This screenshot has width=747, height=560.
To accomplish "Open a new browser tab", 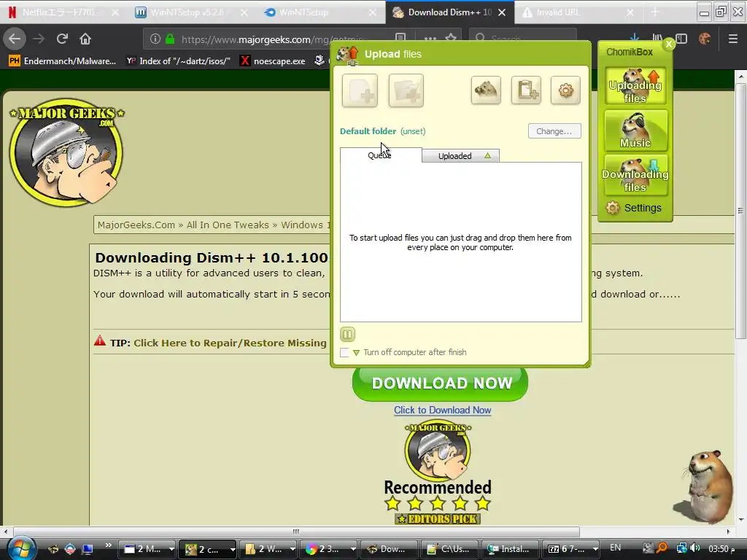I will click(x=655, y=12).
